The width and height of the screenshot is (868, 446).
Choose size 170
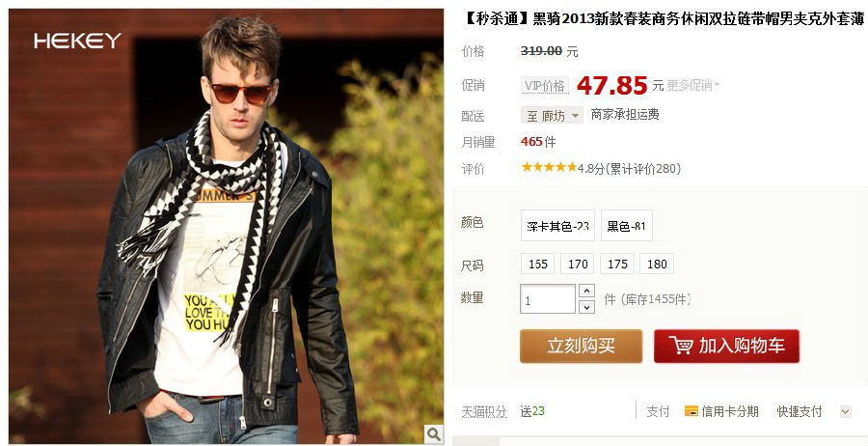578,264
